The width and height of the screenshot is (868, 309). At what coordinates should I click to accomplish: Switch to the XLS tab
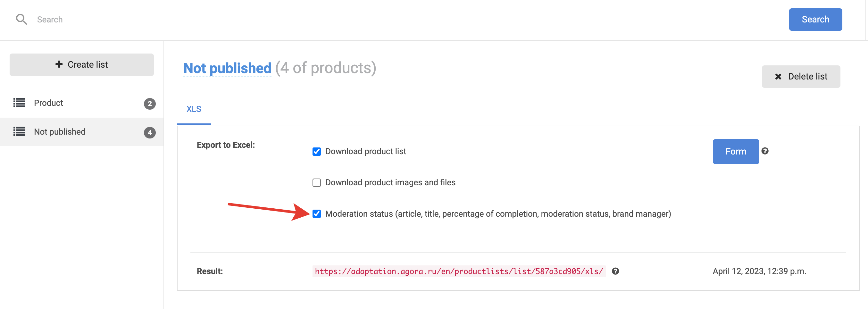[194, 109]
